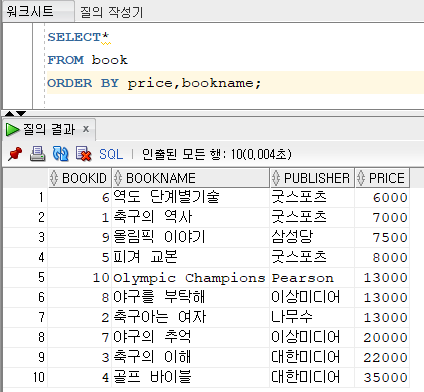Click the price cell 20000

point(382,337)
